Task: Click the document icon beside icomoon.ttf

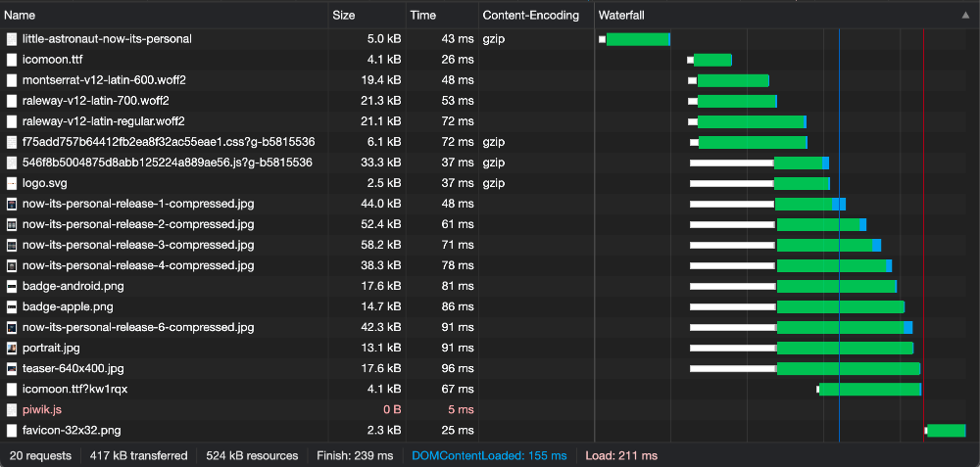Action: point(12,60)
